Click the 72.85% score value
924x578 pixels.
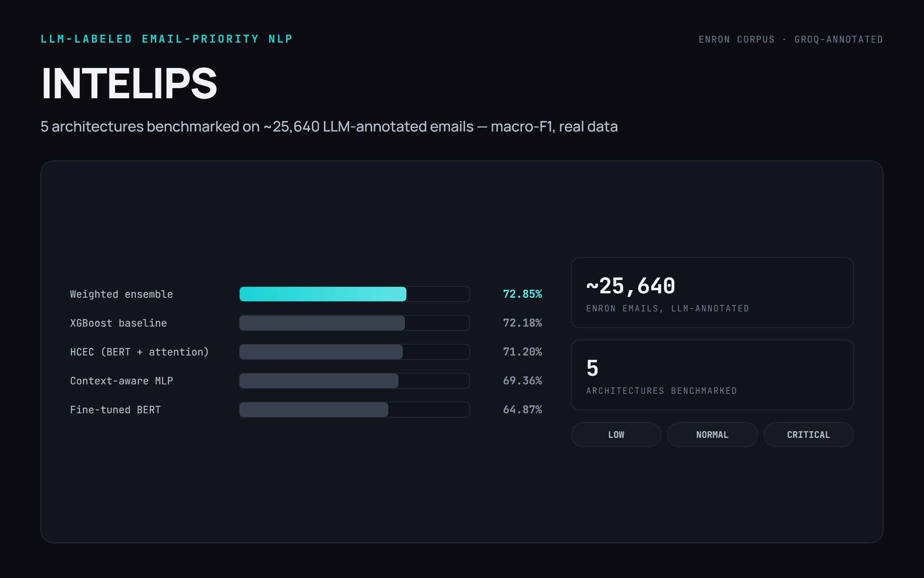click(x=522, y=294)
